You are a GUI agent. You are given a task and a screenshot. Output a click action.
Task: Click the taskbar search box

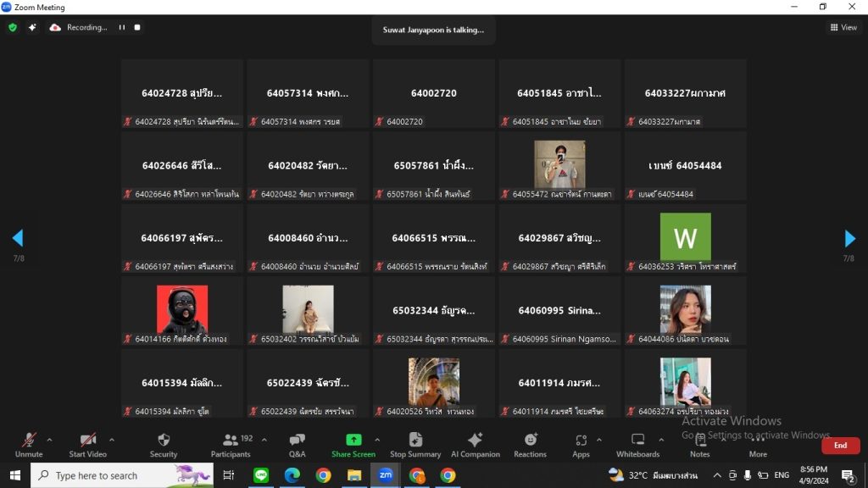pyautogui.click(x=122, y=475)
